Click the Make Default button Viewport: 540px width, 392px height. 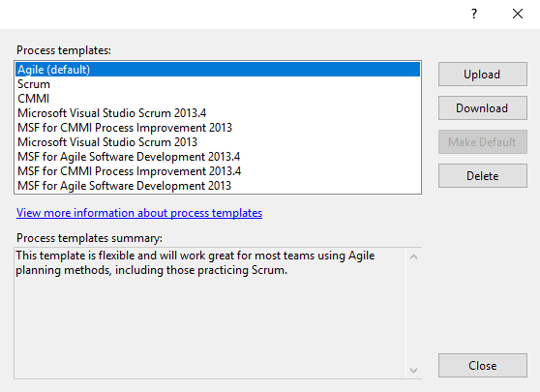click(x=483, y=141)
